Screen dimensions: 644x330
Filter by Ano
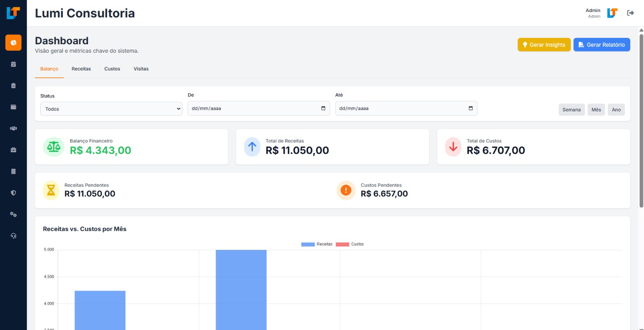(616, 109)
